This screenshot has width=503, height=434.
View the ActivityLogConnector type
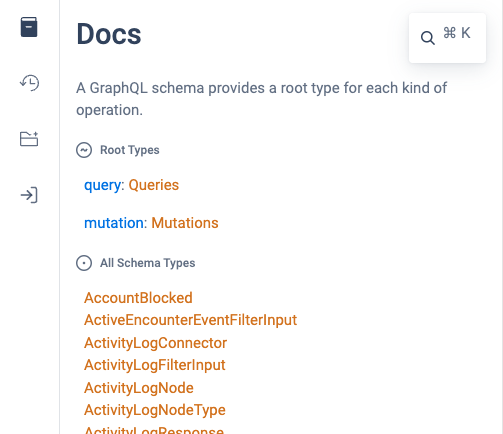pos(155,343)
